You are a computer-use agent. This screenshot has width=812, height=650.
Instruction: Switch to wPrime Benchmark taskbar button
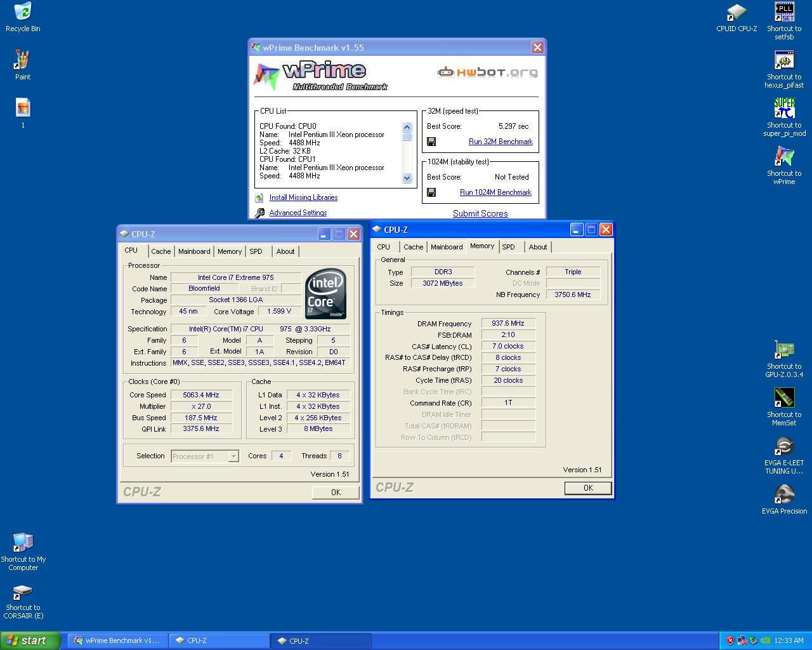(117, 640)
